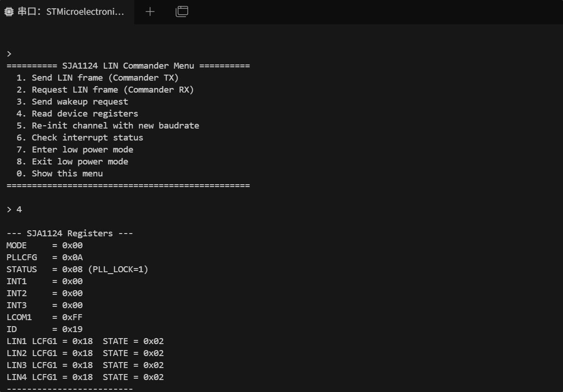This screenshot has height=392, width=563.
Task: Click the 'LCOM1 = 0xFF' register line
Action: (45, 317)
